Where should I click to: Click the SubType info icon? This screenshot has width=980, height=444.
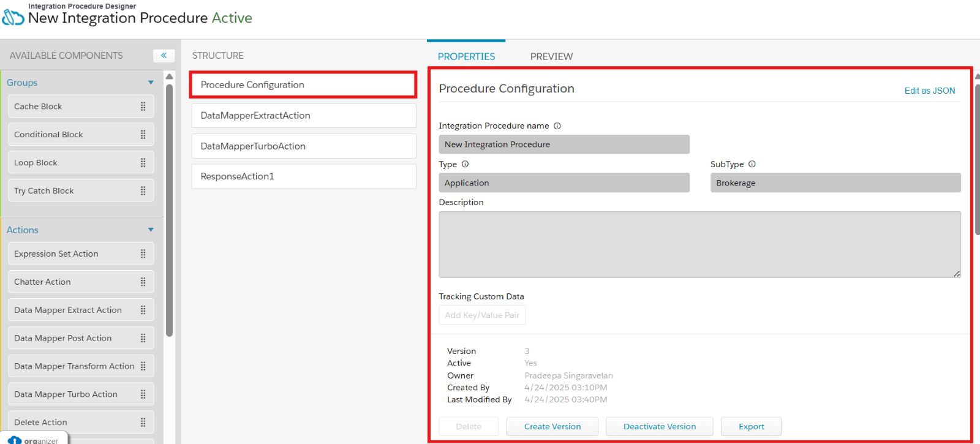[752, 164]
